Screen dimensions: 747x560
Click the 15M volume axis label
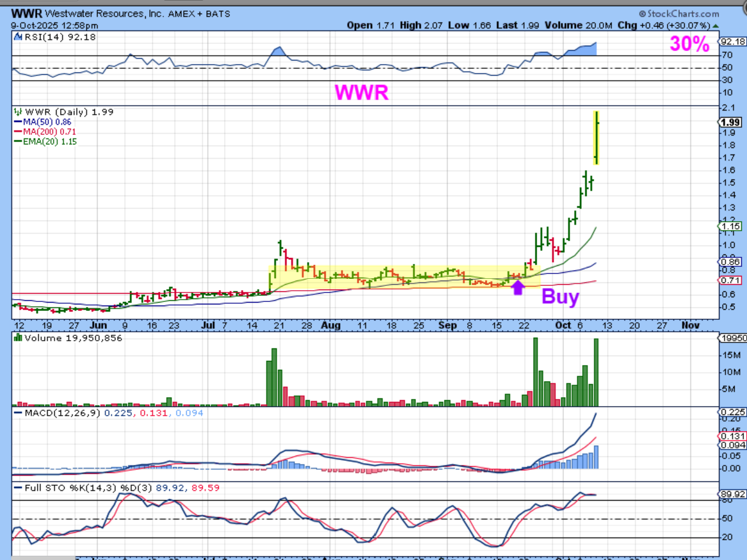pos(733,355)
